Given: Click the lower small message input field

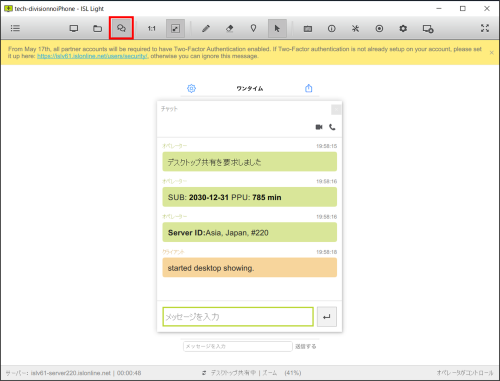Looking at the screenshot, I should tap(238, 346).
